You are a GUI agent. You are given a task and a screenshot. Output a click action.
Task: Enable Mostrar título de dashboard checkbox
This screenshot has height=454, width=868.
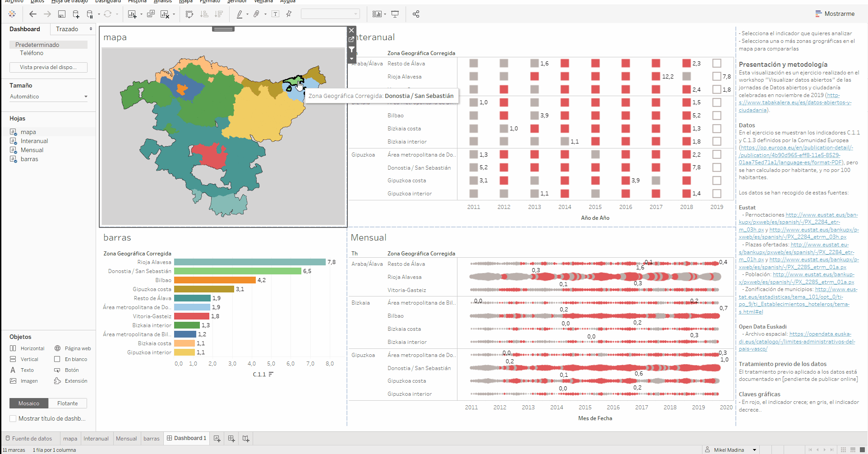coord(13,418)
